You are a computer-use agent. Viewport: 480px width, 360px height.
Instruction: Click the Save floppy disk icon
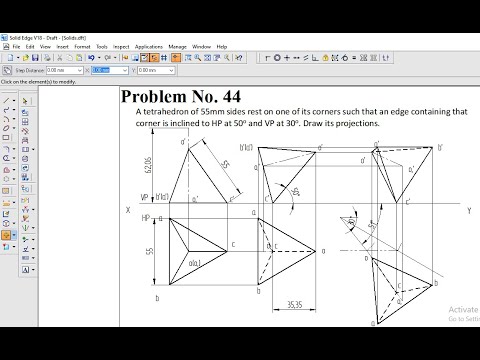35,58
